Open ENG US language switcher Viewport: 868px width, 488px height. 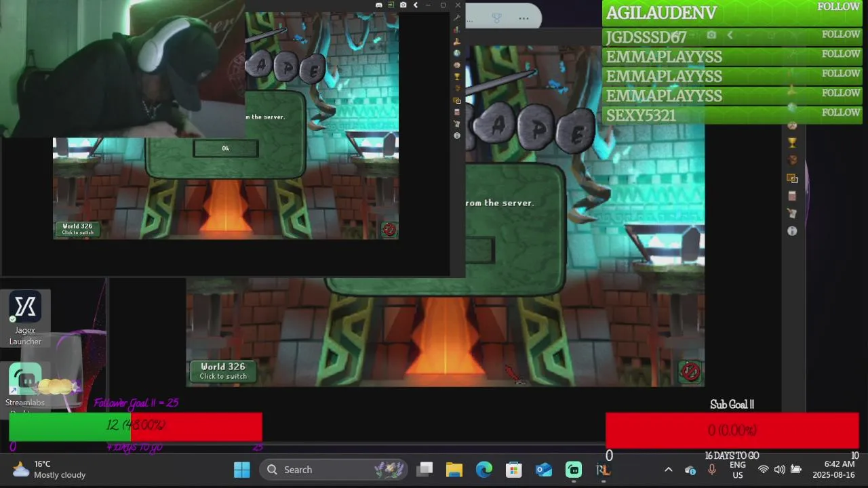[738, 470]
